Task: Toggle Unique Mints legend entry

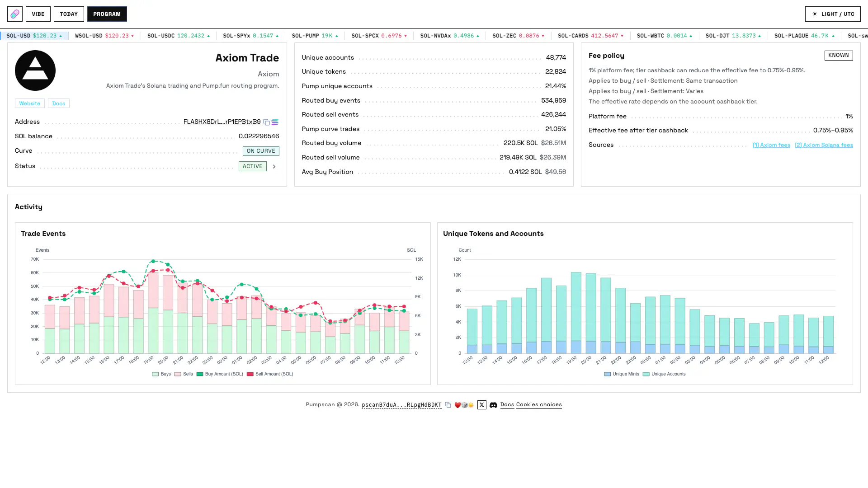Action: coord(622,374)
